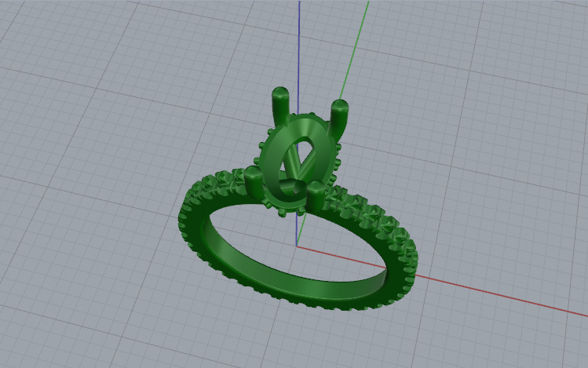Select the lower-right prong near the band
Image resolution: width=588 pixels, height=368 pixels.
pyautogui.click(x=316, y=195)
